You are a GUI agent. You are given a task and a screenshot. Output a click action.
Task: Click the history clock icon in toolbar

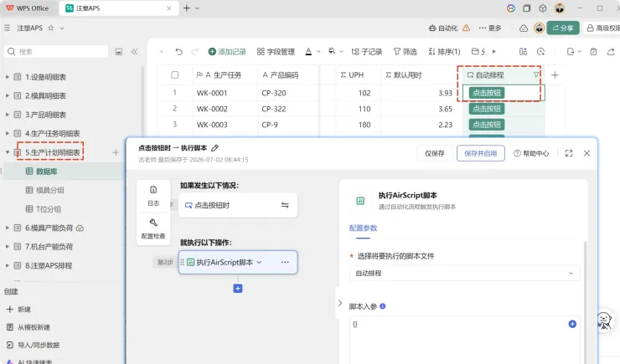click(x=541, y=52)
